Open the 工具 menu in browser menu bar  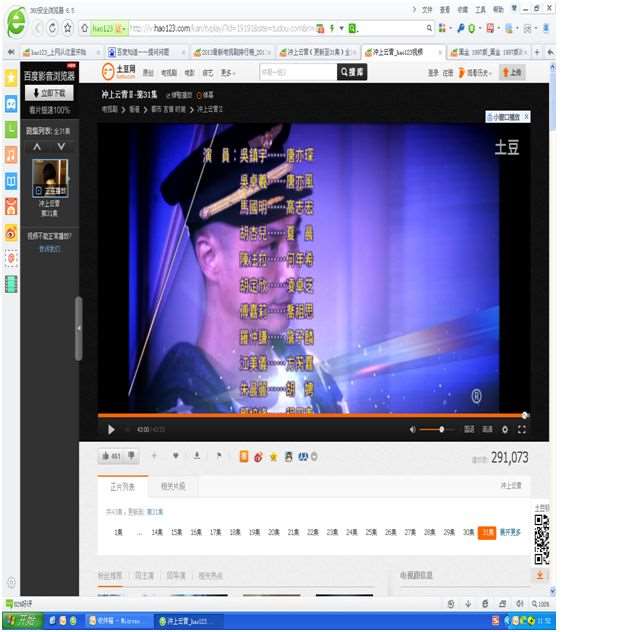click(480, 9)
